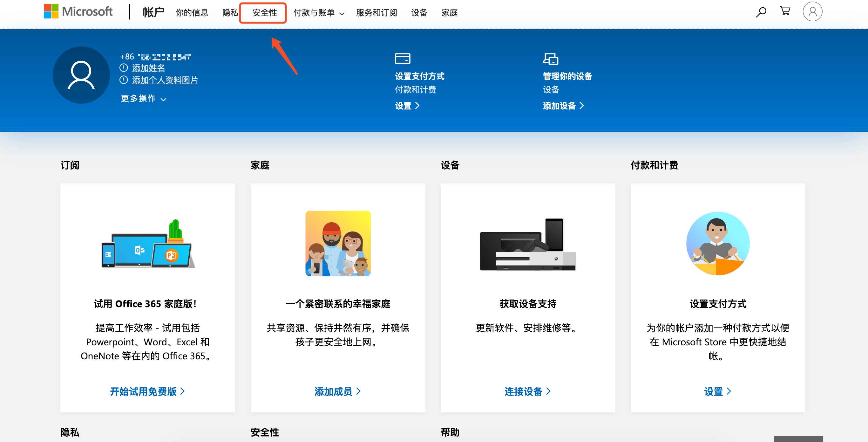Click the 添加个人资料图片 link
This screenshot has height=442, width=868.
click(x=165, y=80)
